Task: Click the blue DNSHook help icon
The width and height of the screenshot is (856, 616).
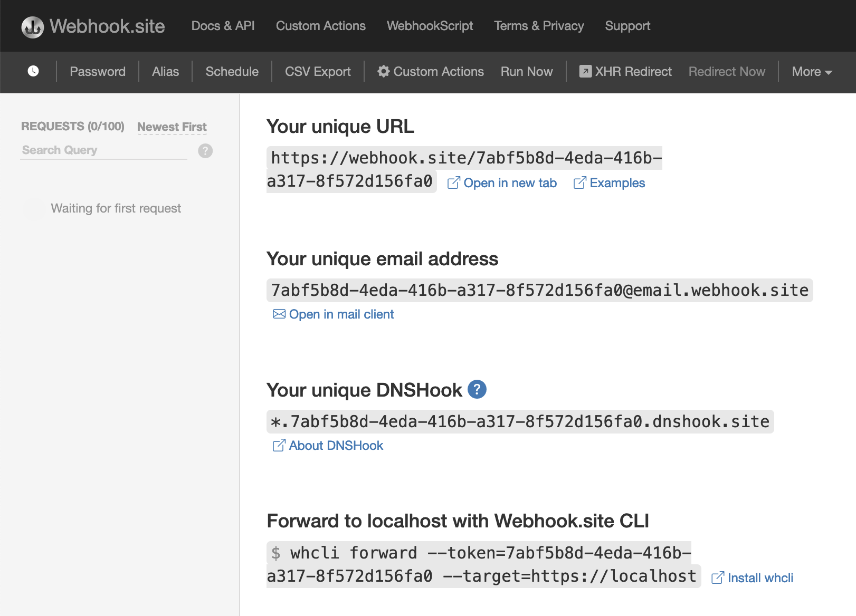Action: (x=477, y=389)
